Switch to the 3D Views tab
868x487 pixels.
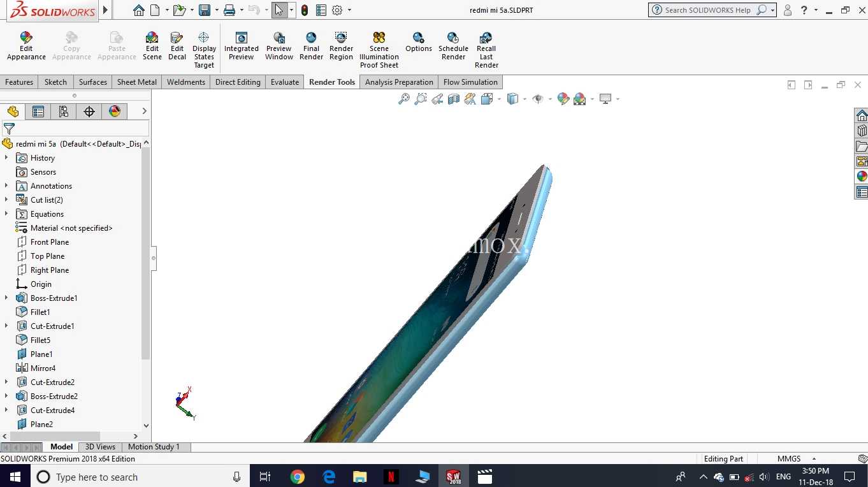click(x=101, y=447)
